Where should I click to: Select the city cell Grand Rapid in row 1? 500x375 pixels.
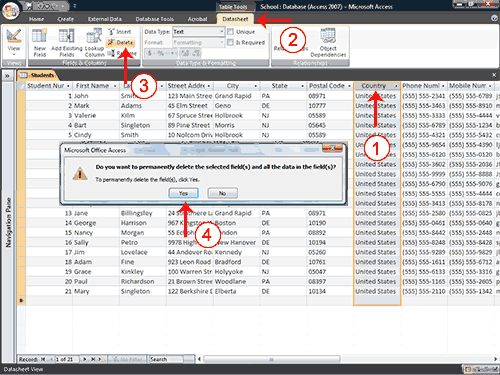(236, 96)
